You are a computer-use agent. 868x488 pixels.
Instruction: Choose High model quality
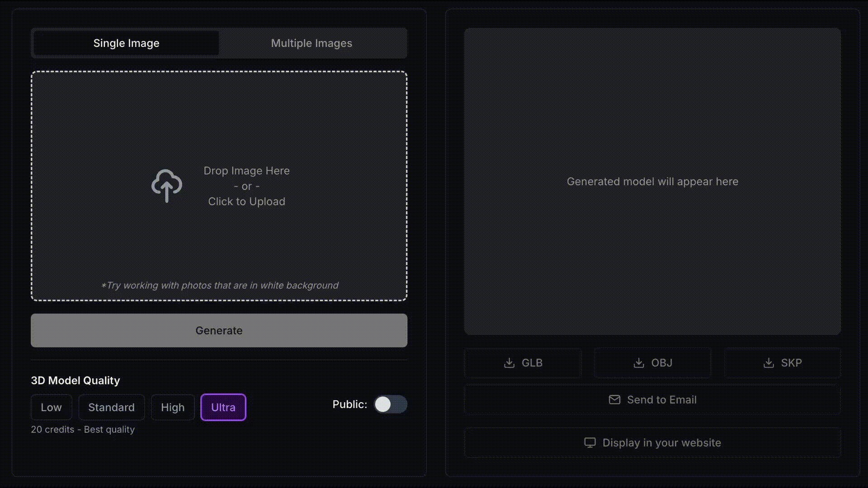coord(173,408)
